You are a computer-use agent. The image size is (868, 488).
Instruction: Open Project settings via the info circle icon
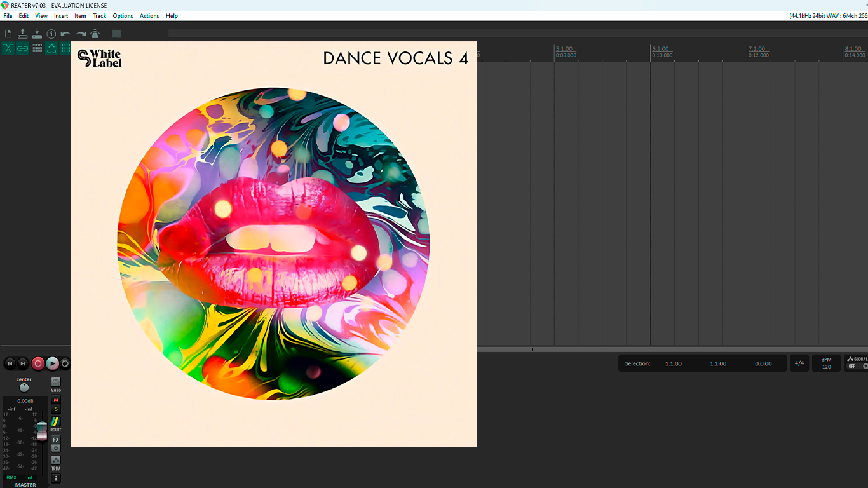(51, 34)
